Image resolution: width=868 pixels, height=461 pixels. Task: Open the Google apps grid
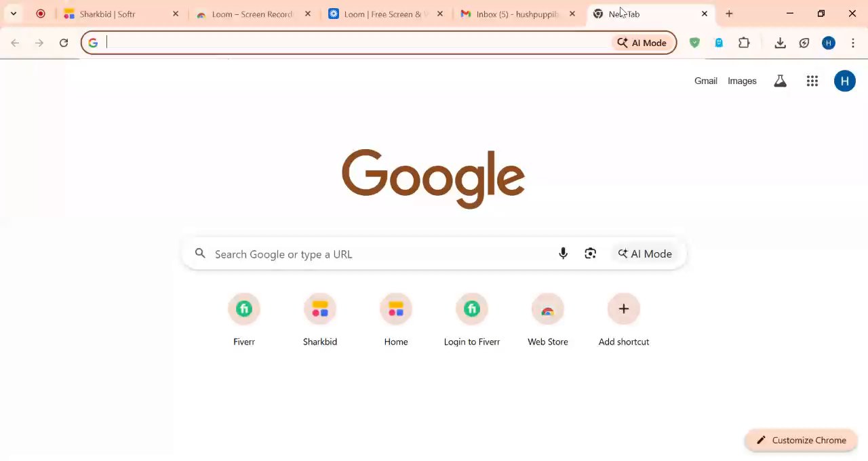812,81
